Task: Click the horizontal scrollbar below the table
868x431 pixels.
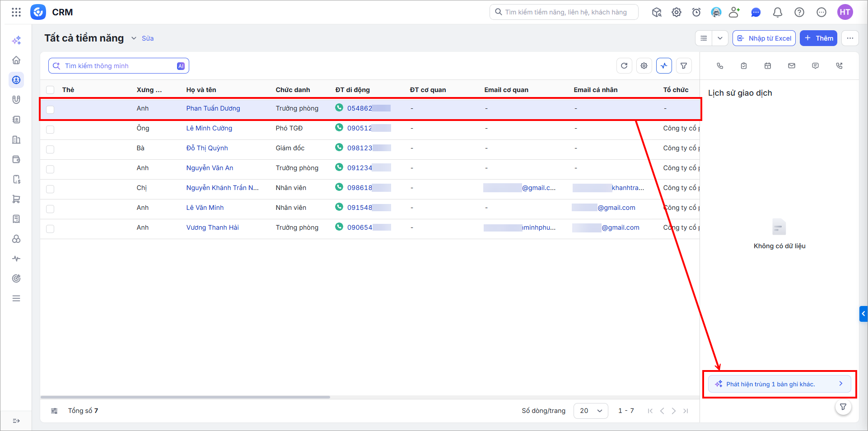Action: point(185,397)
